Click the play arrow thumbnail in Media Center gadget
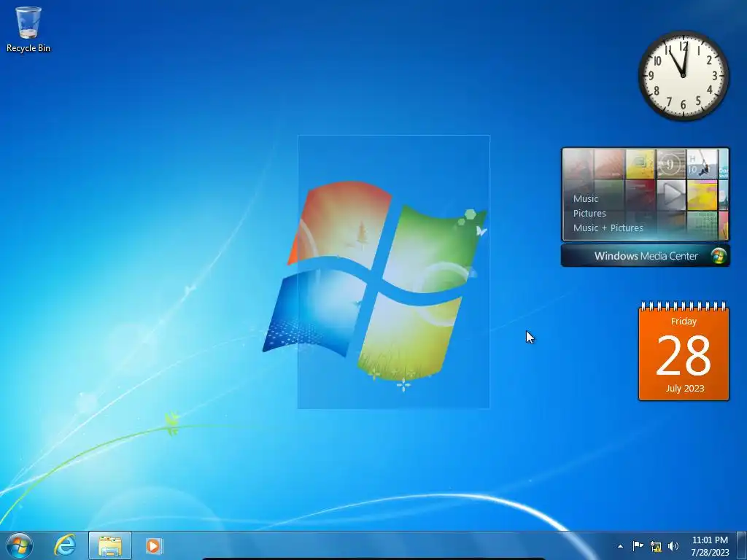Image resolution: width=747 pixels, height=560 pixels. point(671,194)
